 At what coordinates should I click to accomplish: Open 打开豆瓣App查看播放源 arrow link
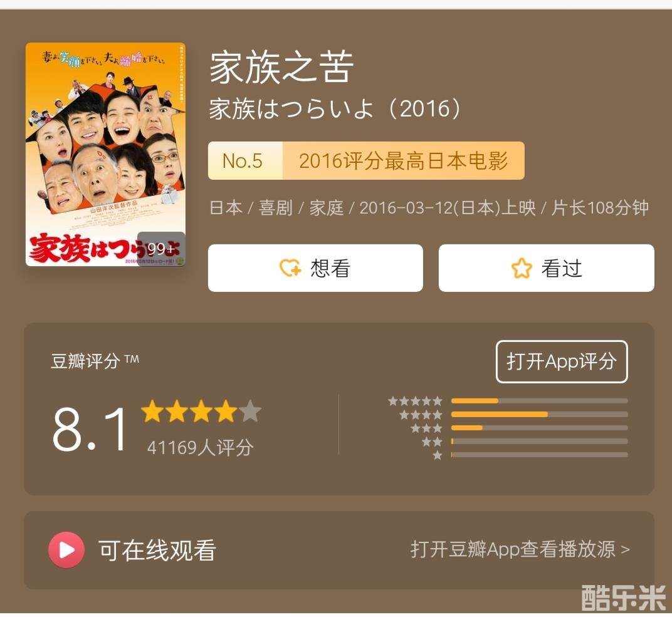point(520,549)
